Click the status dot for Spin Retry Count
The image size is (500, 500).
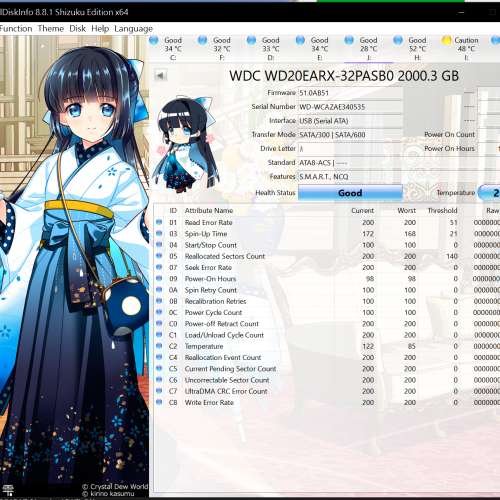[159, 290]
